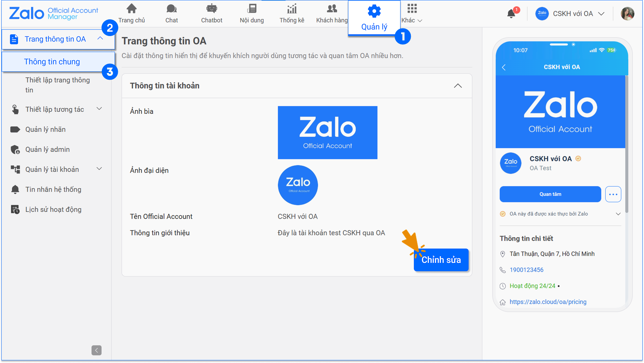Click the Ảnh bìa cover image thumbnail
The width and height of the screenshot is (644, 363).
[327, 132]
